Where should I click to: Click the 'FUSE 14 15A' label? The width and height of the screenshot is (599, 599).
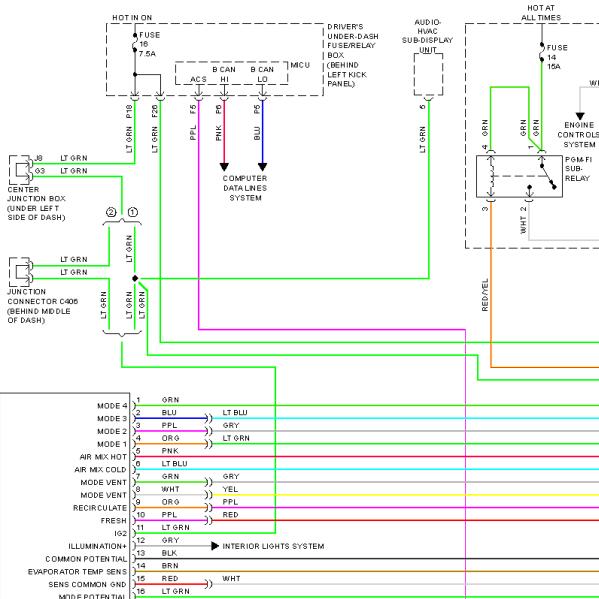click(x=557, y=57)
